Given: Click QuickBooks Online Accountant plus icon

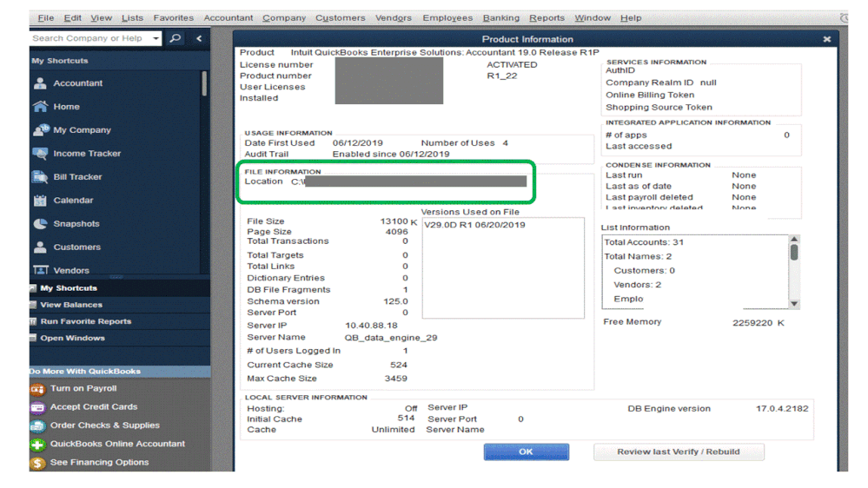Looking at the screenshot, I should click(37, 445).
